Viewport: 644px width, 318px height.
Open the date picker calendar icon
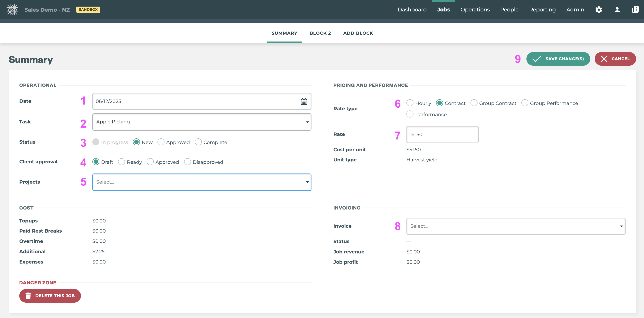pos(304,101)
